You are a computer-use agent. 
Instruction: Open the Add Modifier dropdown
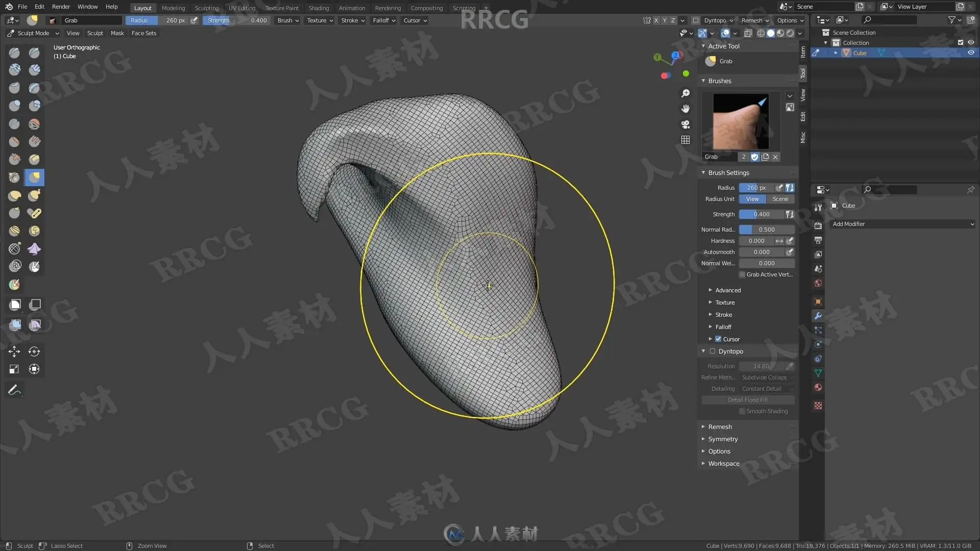[x=902, y=224]
